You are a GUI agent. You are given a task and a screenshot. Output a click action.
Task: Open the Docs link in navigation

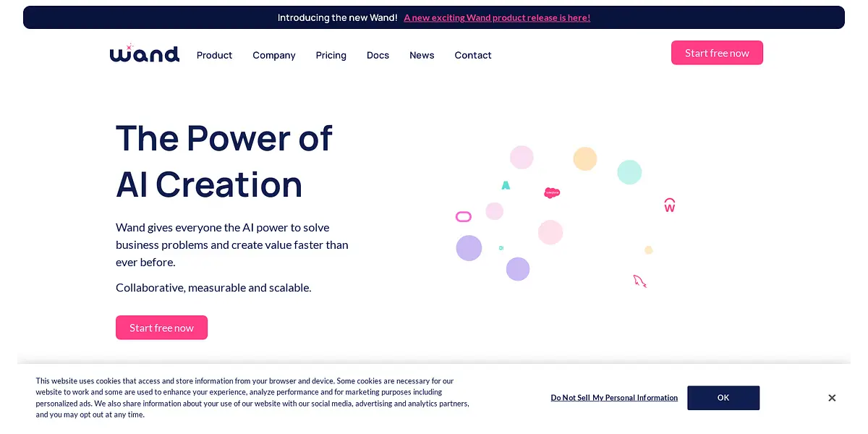pos(378,55)
